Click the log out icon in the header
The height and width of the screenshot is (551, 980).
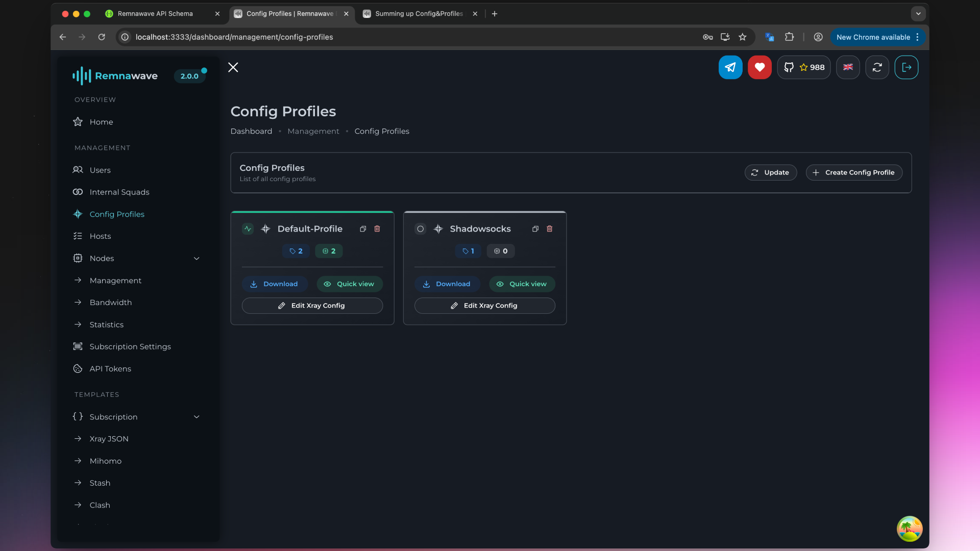coord(906,67)
